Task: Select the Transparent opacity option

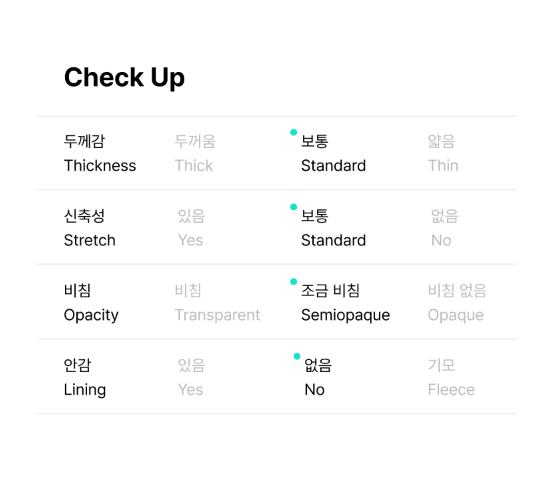Action: (x=217, y=303)
